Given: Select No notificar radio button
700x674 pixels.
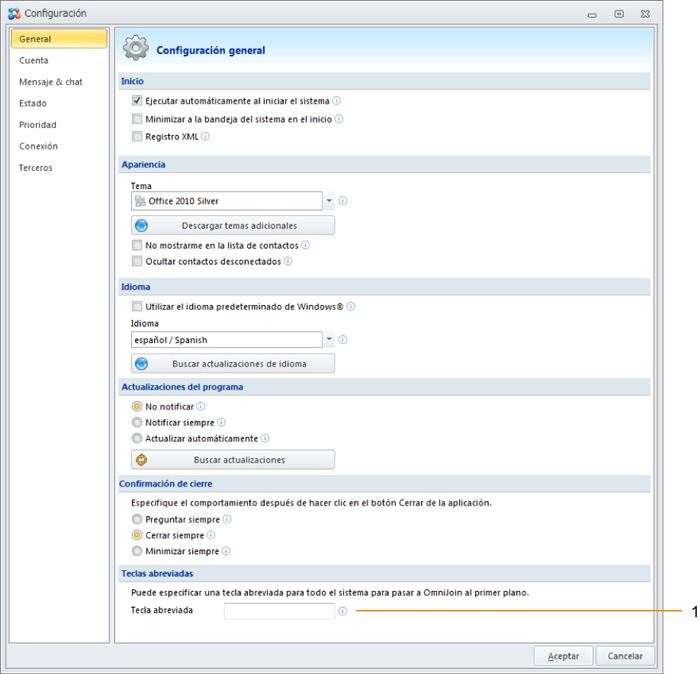Looking at the screenshot, I should point(137,406).
